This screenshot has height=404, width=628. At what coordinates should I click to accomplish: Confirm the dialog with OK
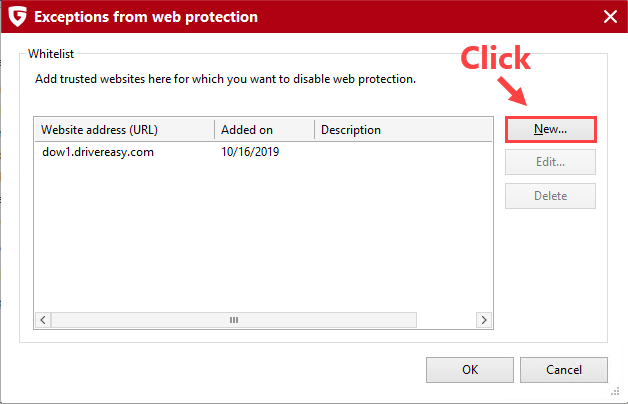coord(470,370)
